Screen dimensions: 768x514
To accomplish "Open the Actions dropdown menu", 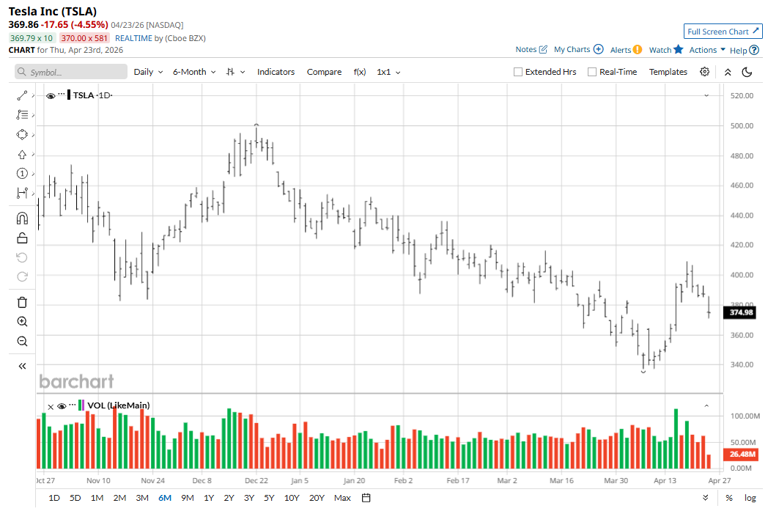I will point(707,50).
